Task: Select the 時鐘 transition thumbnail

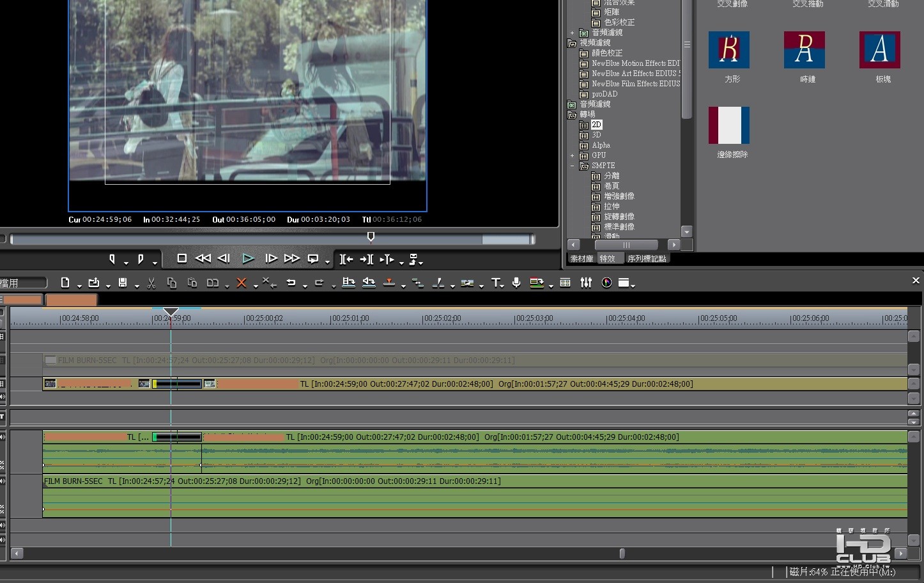Action: pos(805,50)
